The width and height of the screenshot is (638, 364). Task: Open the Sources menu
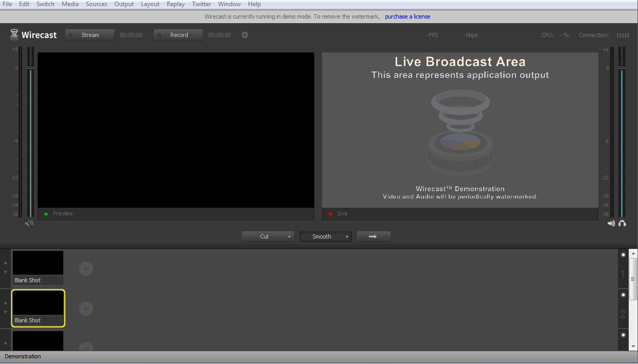(96, 4)
